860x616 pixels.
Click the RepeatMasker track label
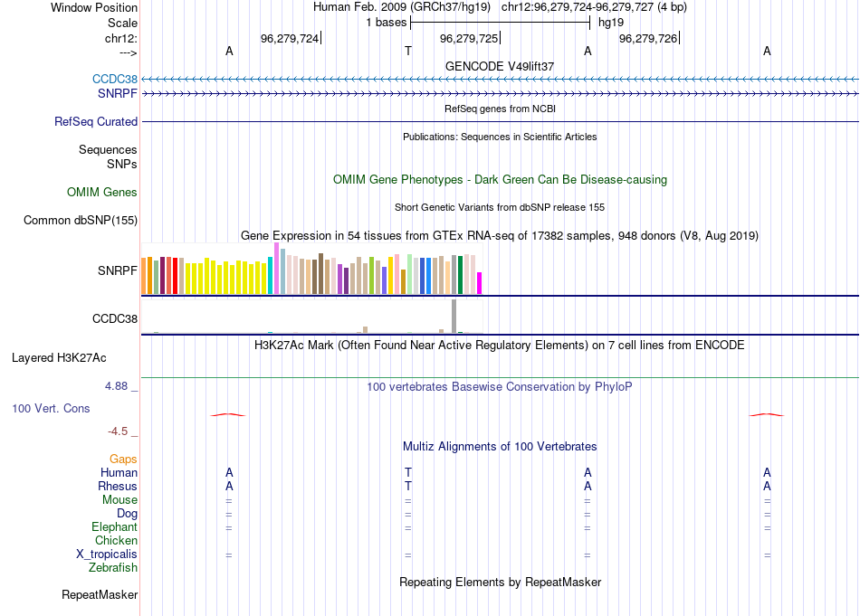coord(100,594)
